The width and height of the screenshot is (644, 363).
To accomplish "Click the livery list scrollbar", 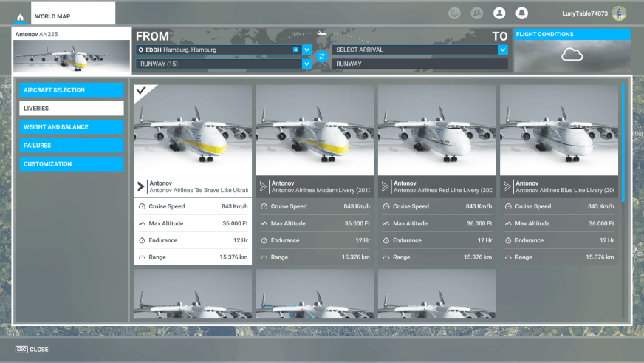I will [x=623, y=140].
